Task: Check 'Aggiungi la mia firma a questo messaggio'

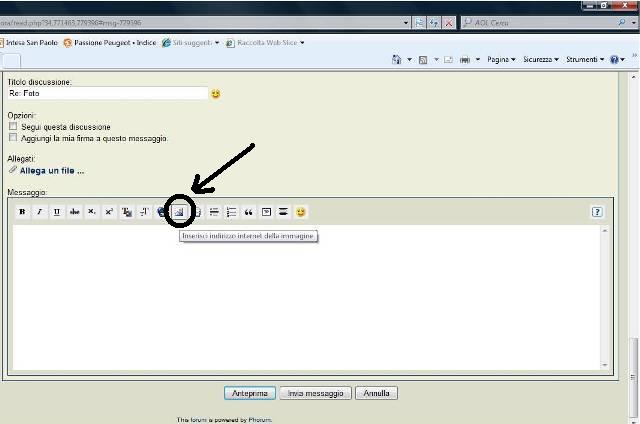Action: click(13, 138)
